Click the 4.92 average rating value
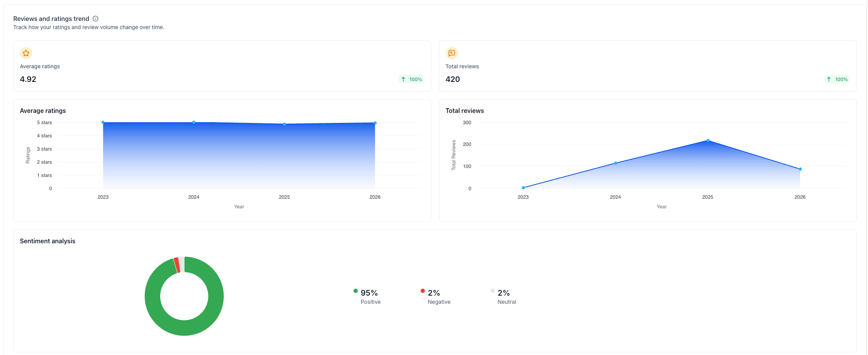Viewport: 868px width, 355px height. (28, 79)
